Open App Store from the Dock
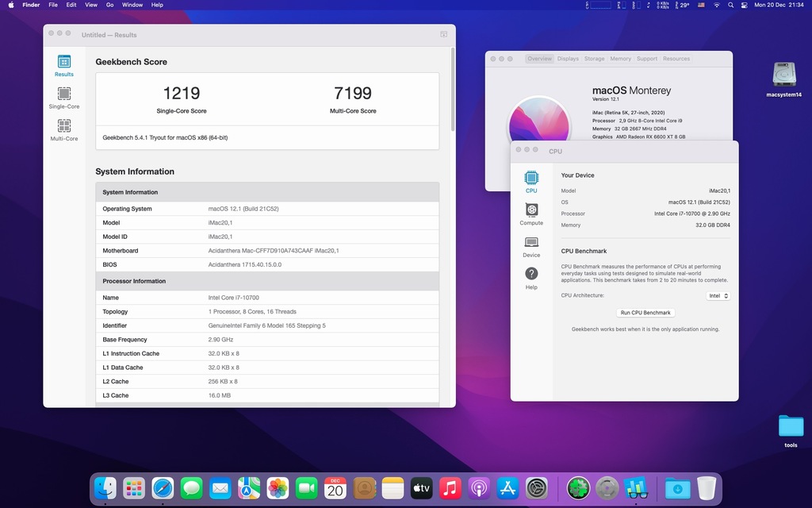 pos(507,488)
